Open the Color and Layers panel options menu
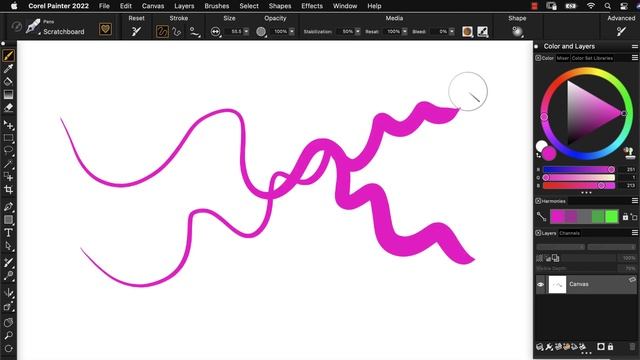The image size is (640, 360). [x=635, y=47]
